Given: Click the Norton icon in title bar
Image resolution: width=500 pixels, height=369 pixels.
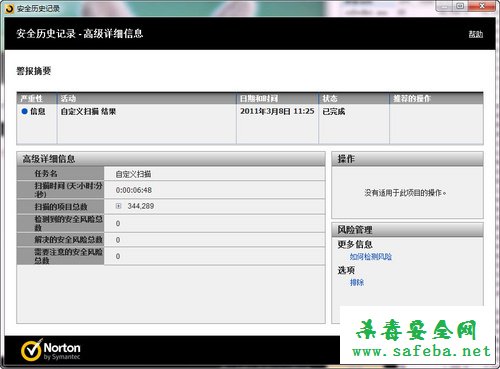Looking at the screenshot, I should point(10,8).
